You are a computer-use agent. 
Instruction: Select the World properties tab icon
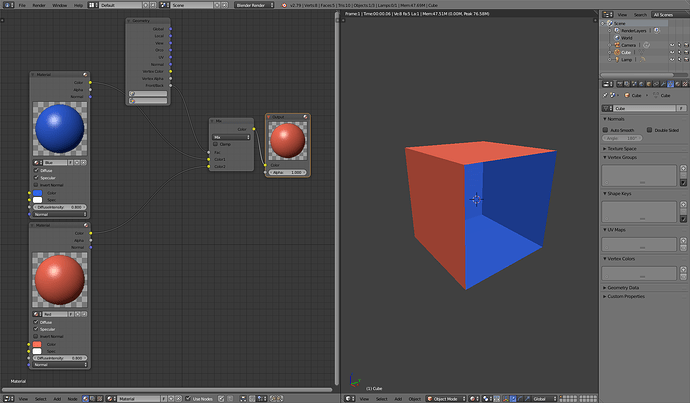pyautogui.click(x=641, y=84)
